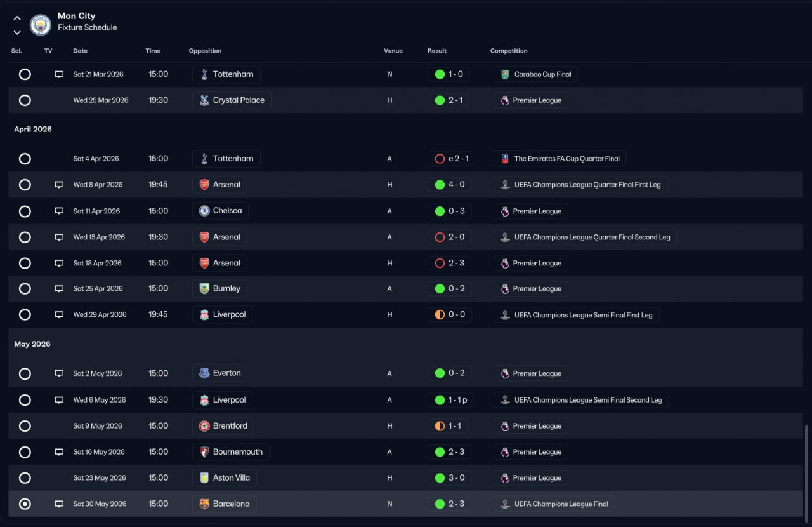Select the radio button for Barcelona fixture
The image size is (812, 527).
[x=25, y=504]
